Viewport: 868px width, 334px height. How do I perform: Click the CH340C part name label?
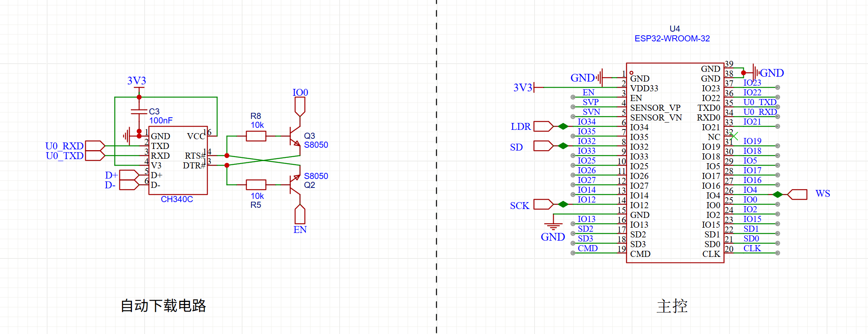[x=177, y=199]
